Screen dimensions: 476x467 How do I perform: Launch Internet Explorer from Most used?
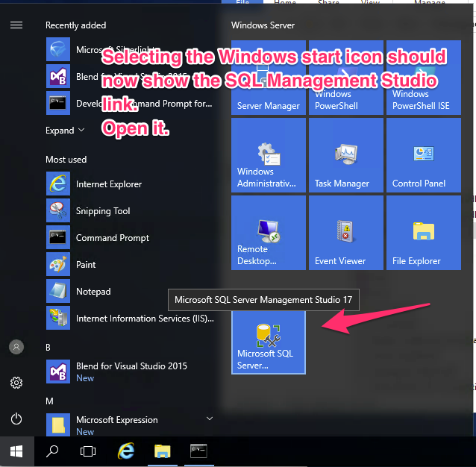131,184
